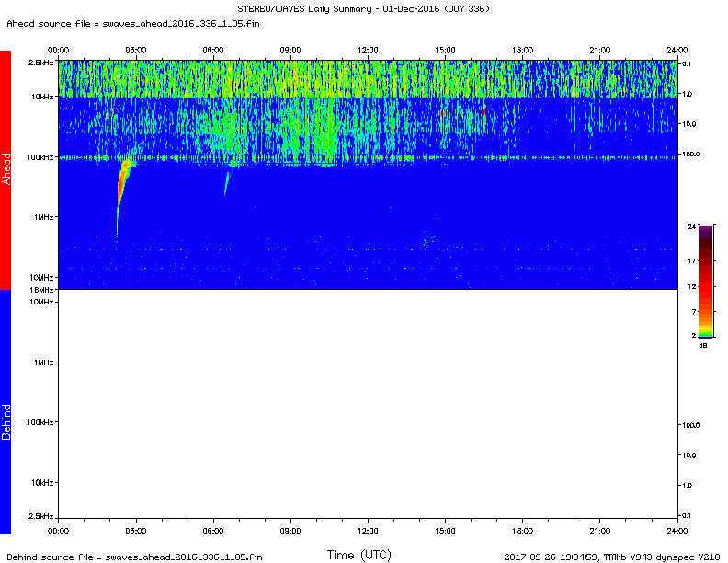Click the STEREO/WAVES Daily Summary title

362,9
